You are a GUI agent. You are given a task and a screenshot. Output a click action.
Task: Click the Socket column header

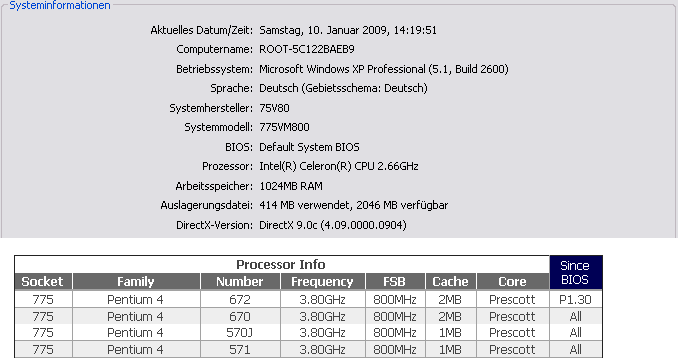43,281
